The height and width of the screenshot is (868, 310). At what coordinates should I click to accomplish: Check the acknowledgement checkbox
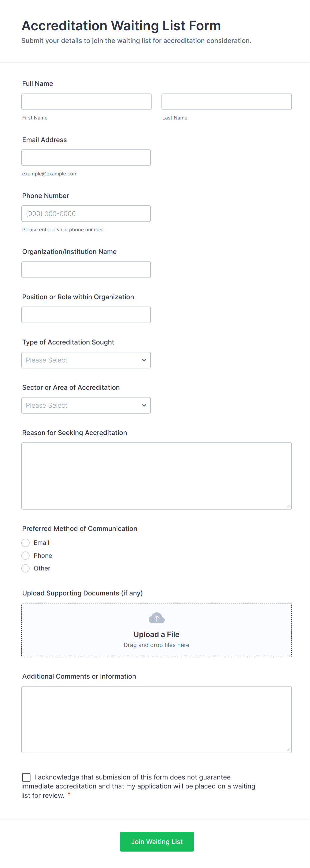click(26, 777)
